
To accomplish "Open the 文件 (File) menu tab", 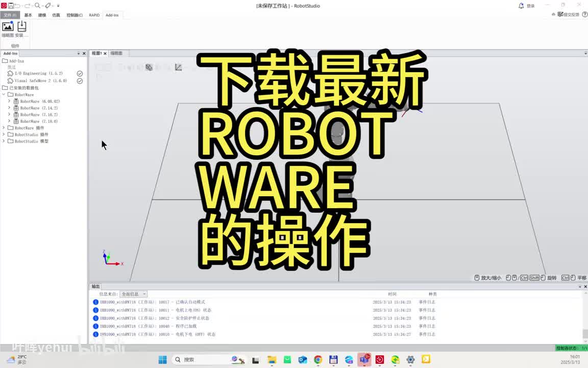I will tap(10, 15).
